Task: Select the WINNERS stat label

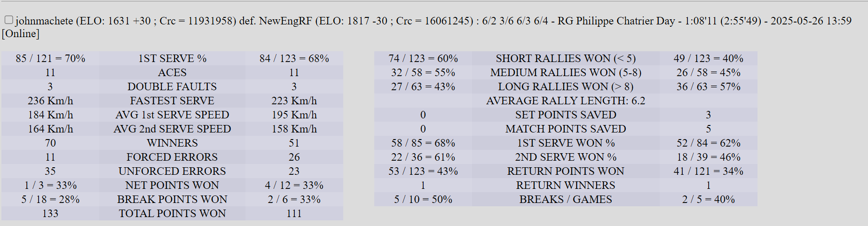Action: tap(172, 143)
